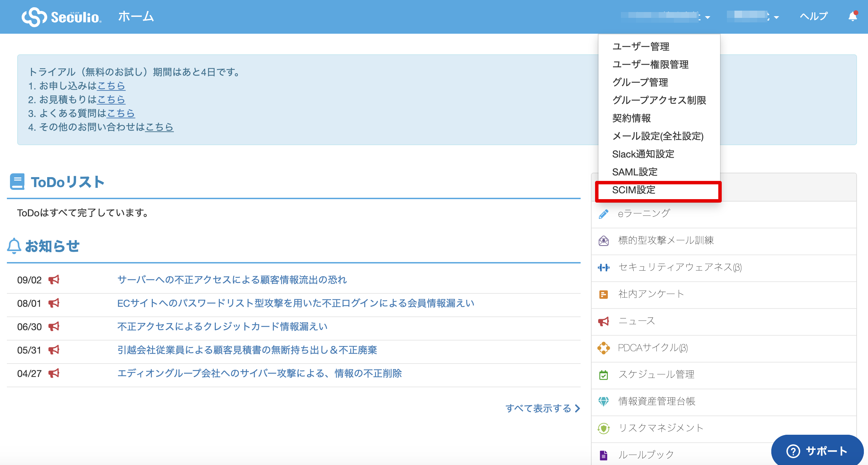Click the notification bell icon

[x=852, y=17]
